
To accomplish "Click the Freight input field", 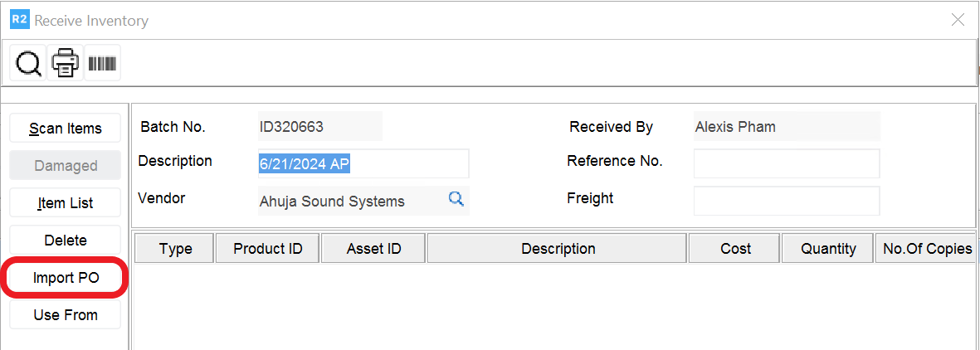I will pos(786,201).
